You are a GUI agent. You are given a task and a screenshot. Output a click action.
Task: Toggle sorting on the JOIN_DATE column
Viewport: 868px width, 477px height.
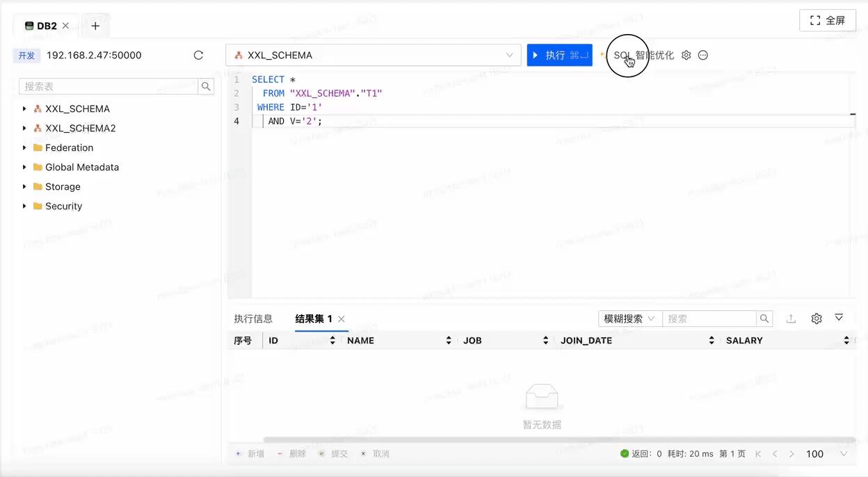(x=711, y=340)
